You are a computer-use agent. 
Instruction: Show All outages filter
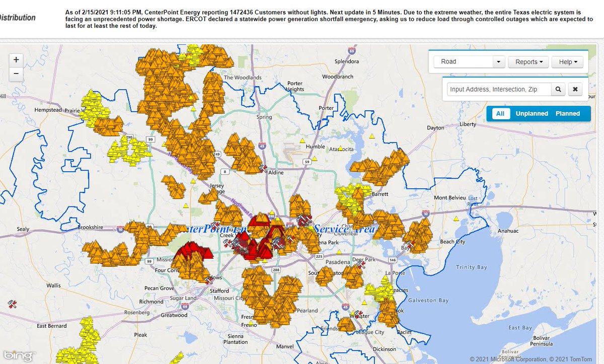[x=500, y=113]
